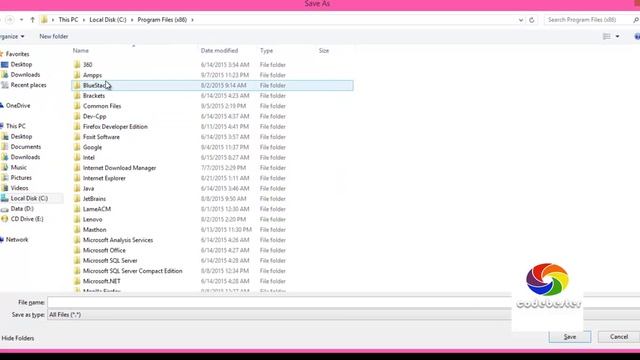The width and height of the screenshot is (640, 360).
Task: Click the 360 folder icon
Action: coord(77,64)
